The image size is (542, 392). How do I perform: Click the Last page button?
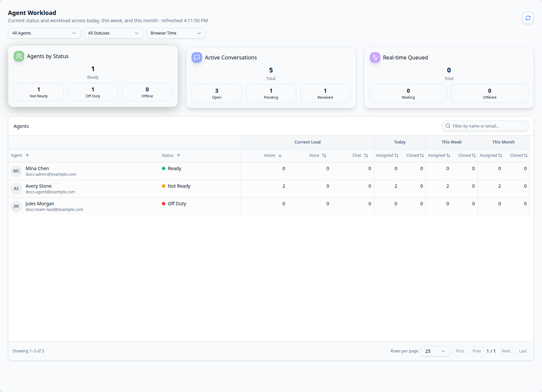tap(523, 351)
